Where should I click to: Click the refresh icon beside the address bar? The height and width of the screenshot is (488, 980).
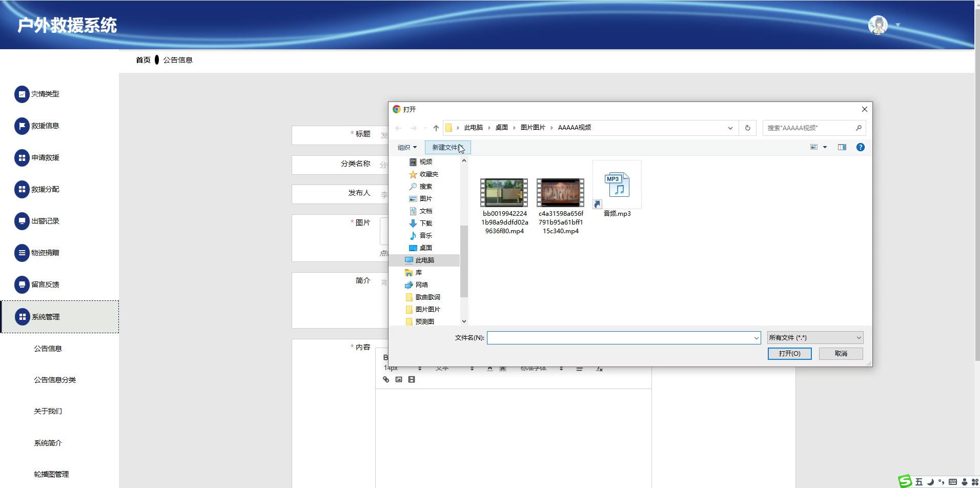click(747, 128)
